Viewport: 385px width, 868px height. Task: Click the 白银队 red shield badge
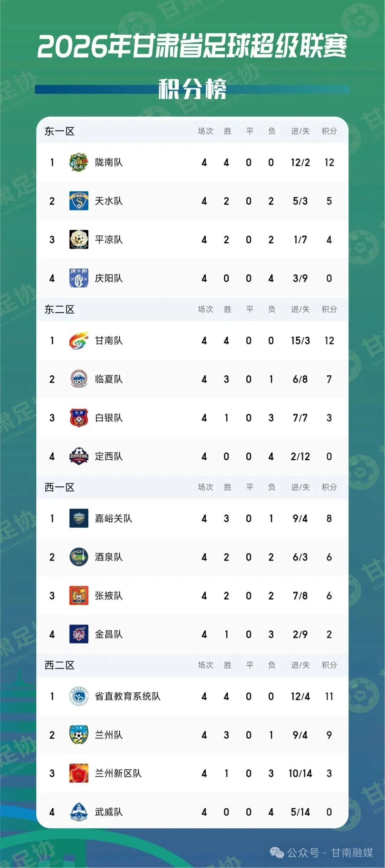point(79,418)
